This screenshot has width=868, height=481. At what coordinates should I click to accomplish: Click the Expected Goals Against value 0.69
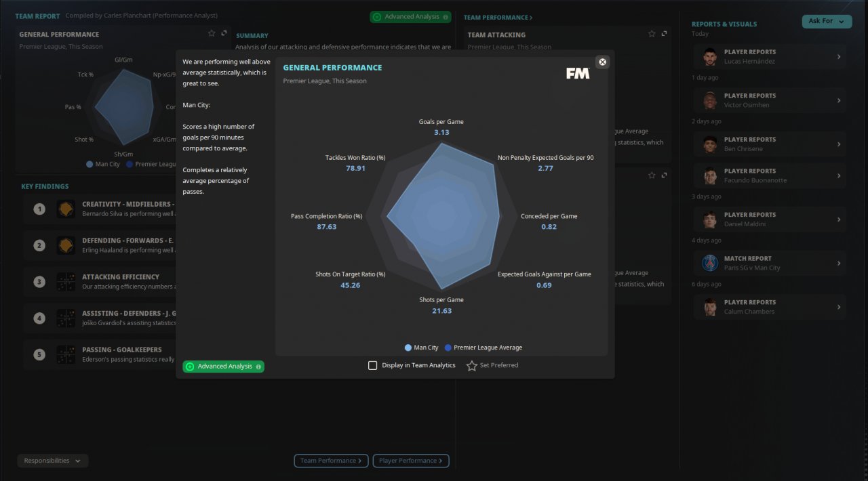tap(544, 285)
